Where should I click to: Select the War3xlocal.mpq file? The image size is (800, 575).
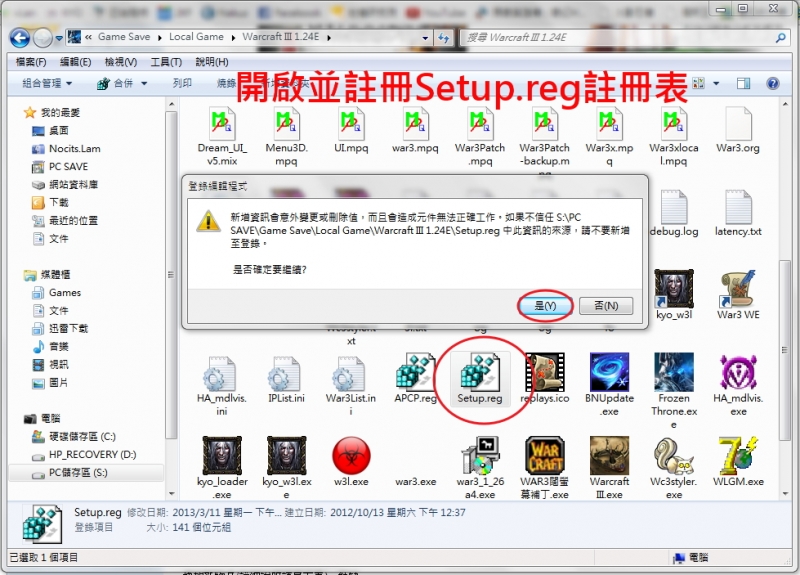(673, 136)
